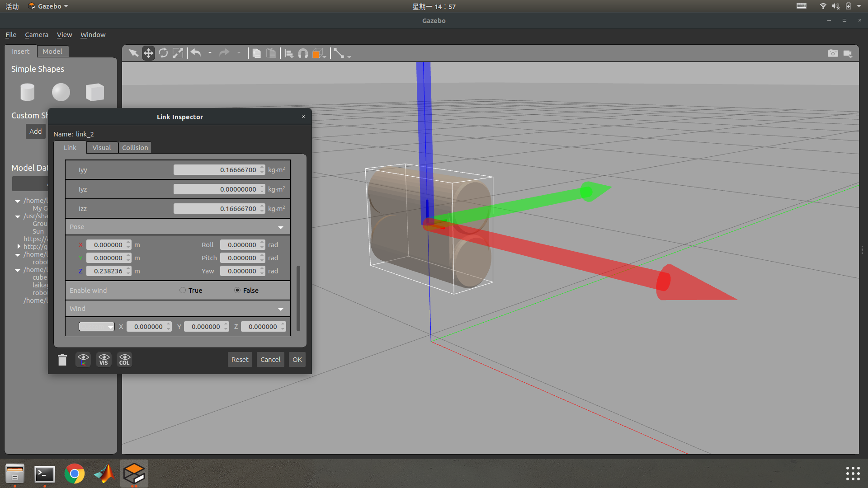Viewport: 868px width, 488px height.
Task: Activate the translate mode tool
Action: tap(148, 53)
